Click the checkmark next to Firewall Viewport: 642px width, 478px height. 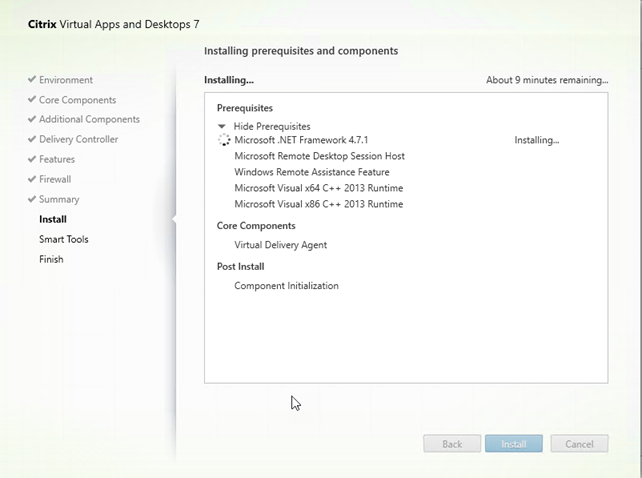tap(32, 179)
